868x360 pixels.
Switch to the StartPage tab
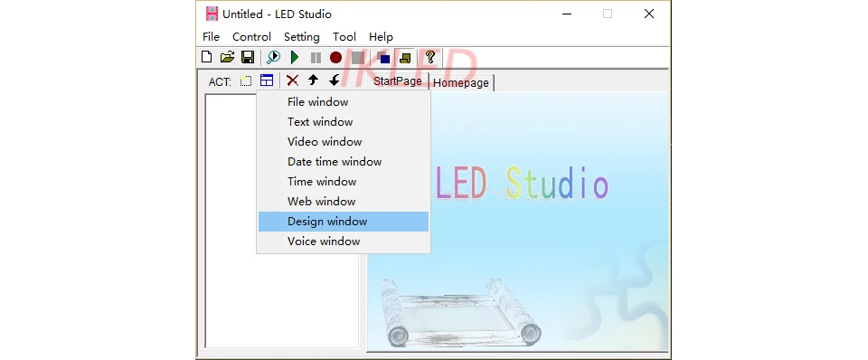coord(398,81)
